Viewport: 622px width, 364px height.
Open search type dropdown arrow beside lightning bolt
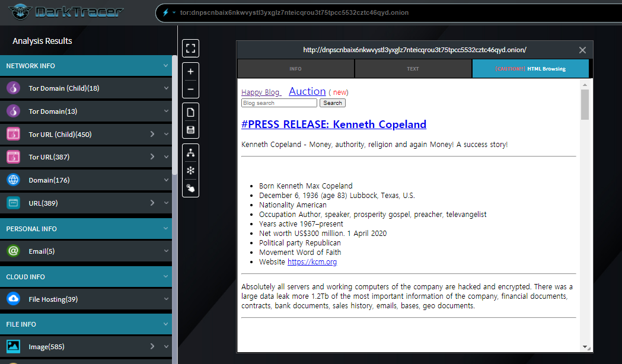[174, 12]
